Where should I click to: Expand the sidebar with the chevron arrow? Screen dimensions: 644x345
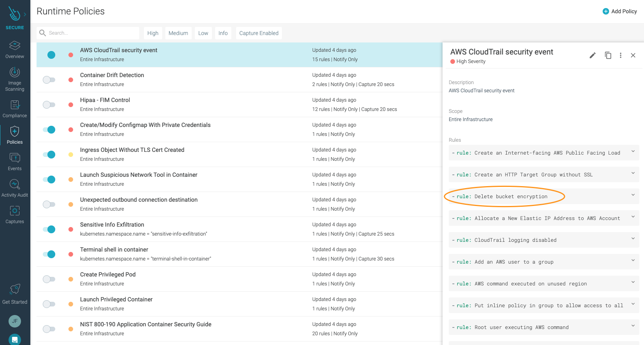(x=25, y=14)
